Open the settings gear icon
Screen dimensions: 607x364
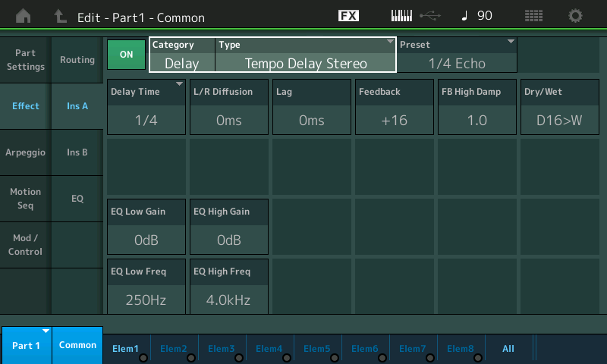pyautogui.click(x=576, y=16)
